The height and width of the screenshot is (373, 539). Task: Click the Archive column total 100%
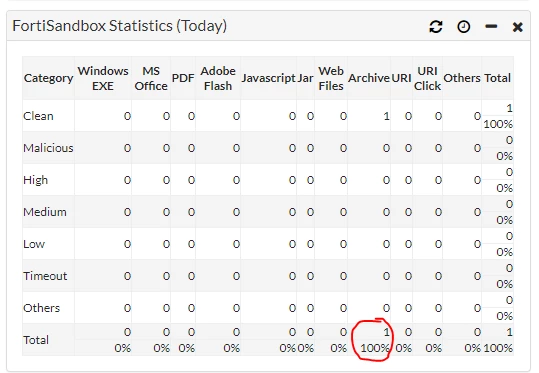click(x=375, y=348)
